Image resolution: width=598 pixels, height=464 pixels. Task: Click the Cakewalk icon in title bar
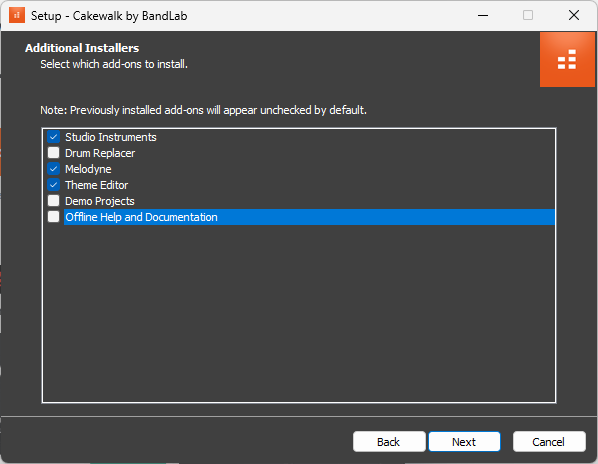[16, 15]
